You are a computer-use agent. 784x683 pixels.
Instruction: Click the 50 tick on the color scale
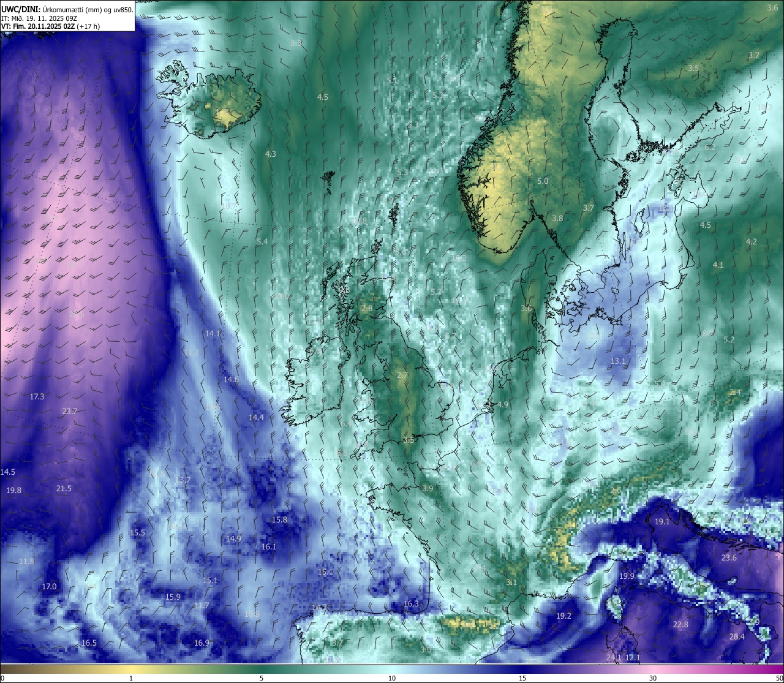click(779, 677)
